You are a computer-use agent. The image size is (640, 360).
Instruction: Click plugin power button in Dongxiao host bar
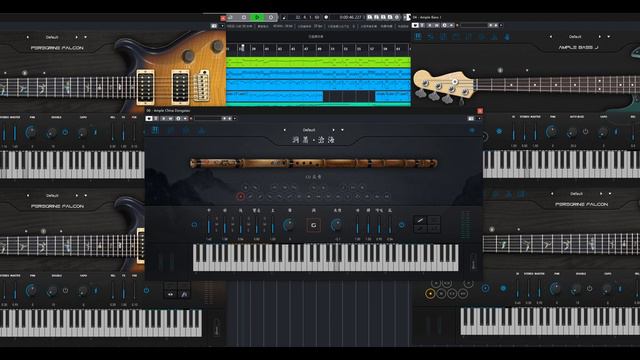(x=149, y=118)
